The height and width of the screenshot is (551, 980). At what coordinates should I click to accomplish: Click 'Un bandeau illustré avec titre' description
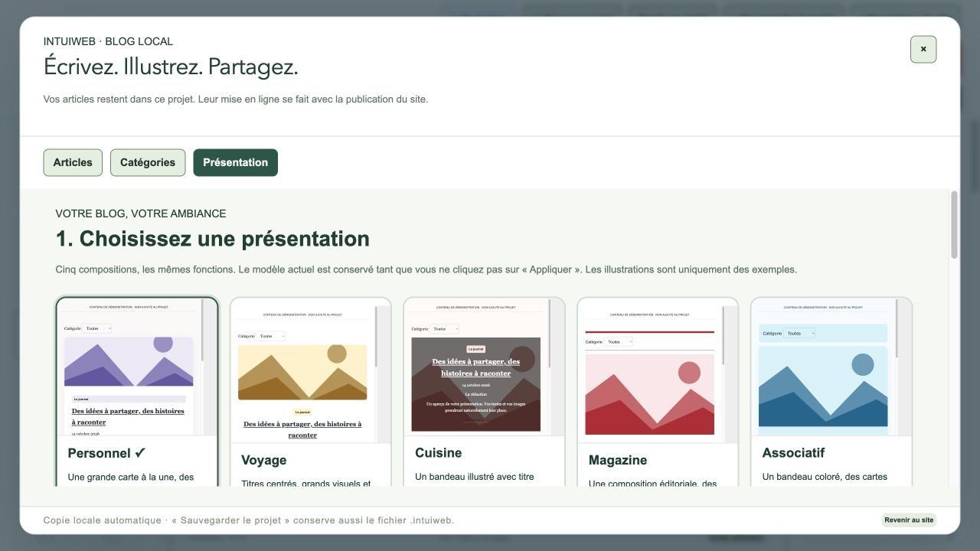pyautogui.click(x=475, y=477)
